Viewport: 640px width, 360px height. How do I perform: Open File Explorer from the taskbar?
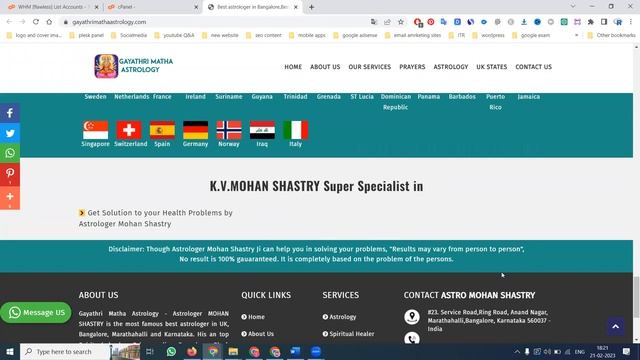coord(233,351)
